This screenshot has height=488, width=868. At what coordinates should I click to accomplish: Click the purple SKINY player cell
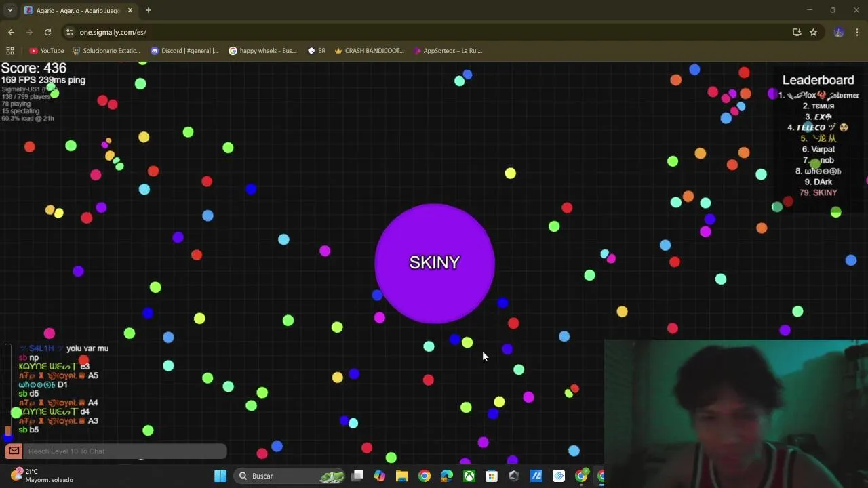pos(435,263)
